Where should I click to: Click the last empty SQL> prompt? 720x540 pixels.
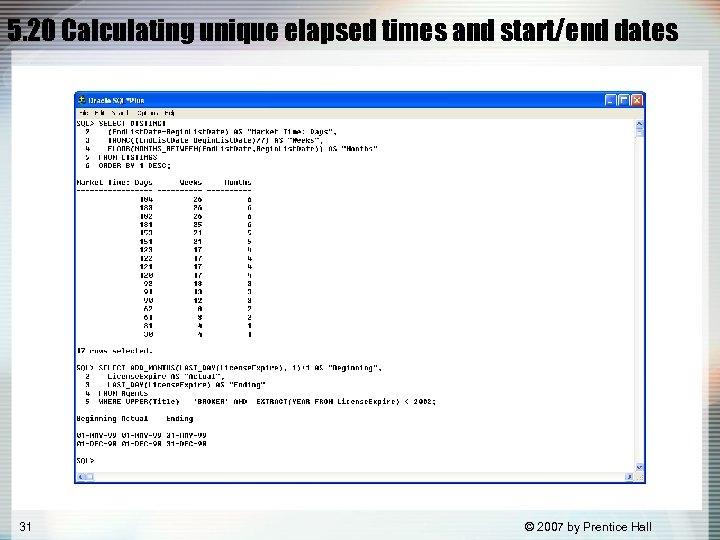(85, 461)
